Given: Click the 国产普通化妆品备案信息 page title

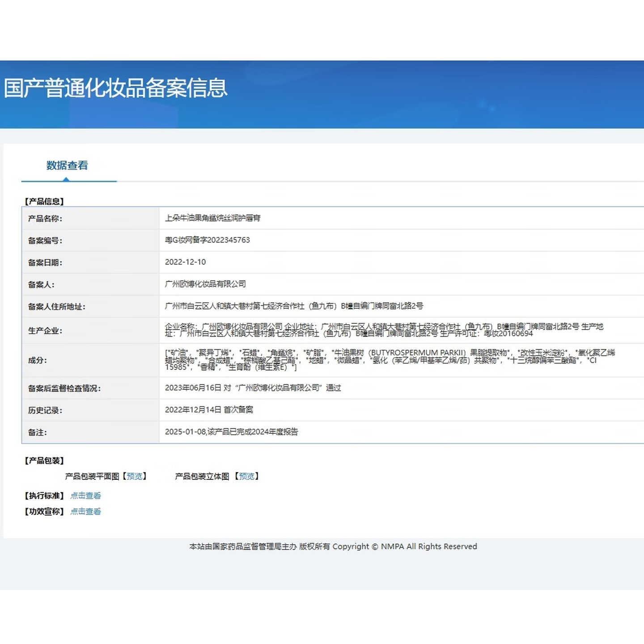Looking at the screenshot, I should pos(116,88).
